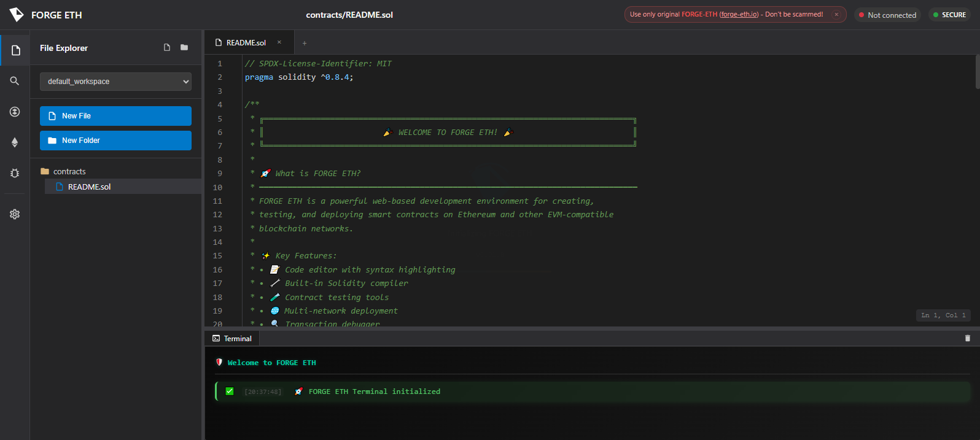The width and height of the screenshot is (980, 440).
Task: Close the README.sol editor tab
Action: click(x=279, y=42)
